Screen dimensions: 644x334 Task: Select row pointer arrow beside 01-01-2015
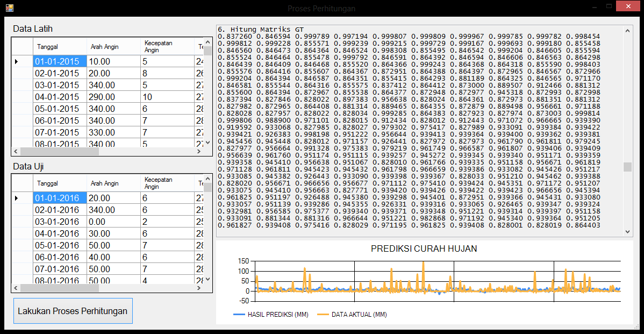point(16,62)
